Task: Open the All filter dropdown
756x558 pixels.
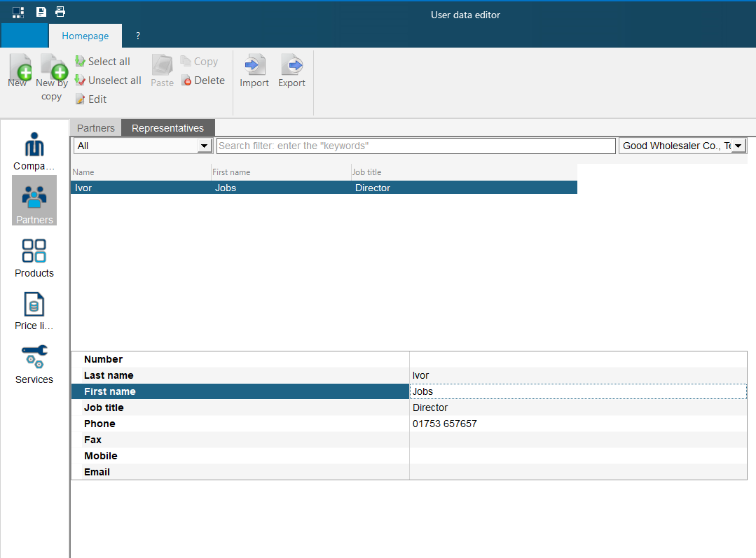Action: (205, 145)
